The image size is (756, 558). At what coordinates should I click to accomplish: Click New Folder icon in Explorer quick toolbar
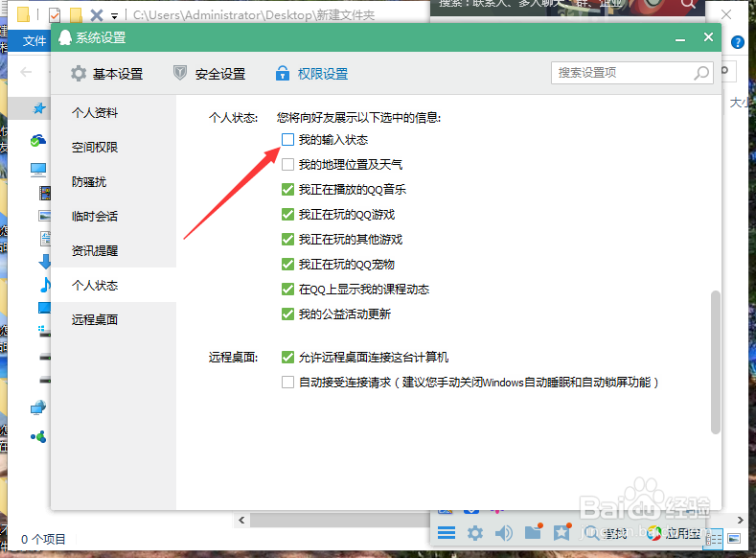(76, 15)
